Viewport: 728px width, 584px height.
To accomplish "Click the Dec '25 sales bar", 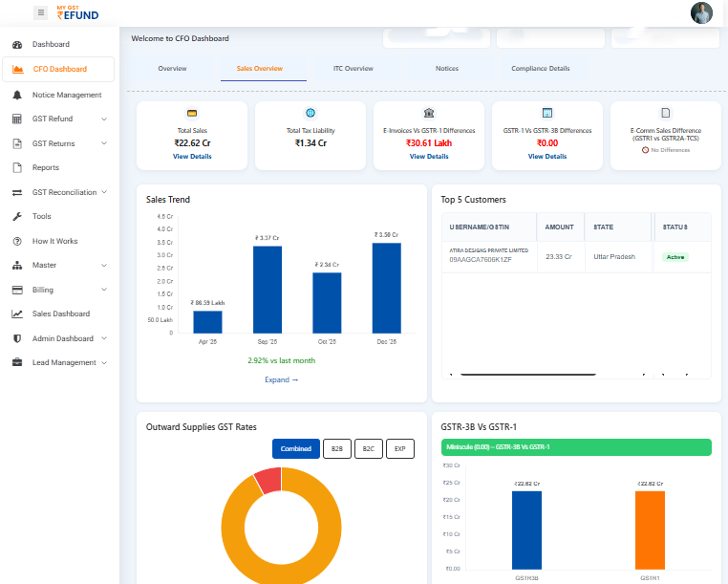I will click(x=387, y=288).
